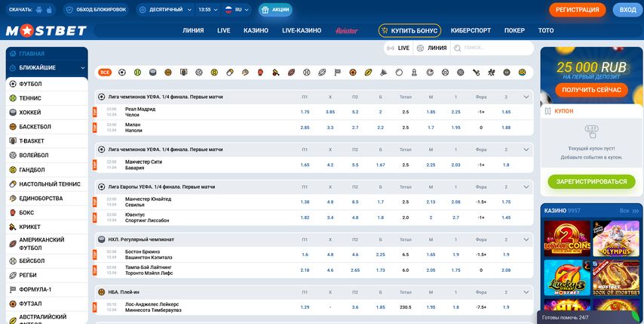Click the ВХОД login button

(627, 10)
